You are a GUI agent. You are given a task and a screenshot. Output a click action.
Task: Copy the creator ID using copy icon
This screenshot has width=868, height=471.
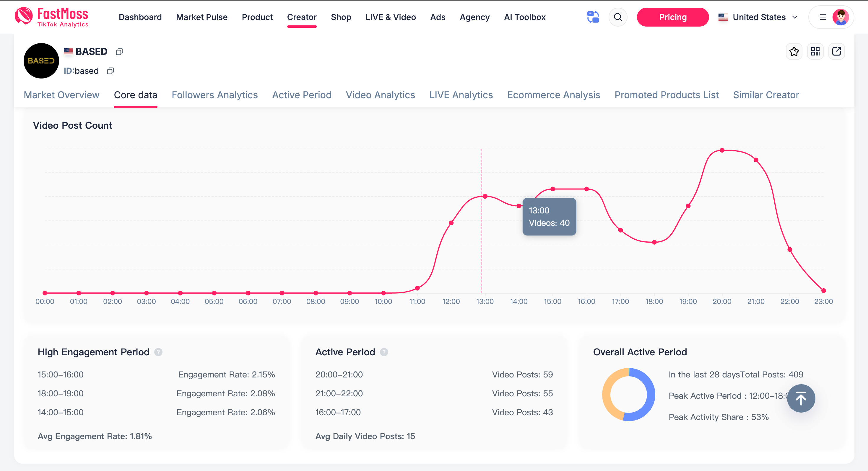tap(110, 71)
